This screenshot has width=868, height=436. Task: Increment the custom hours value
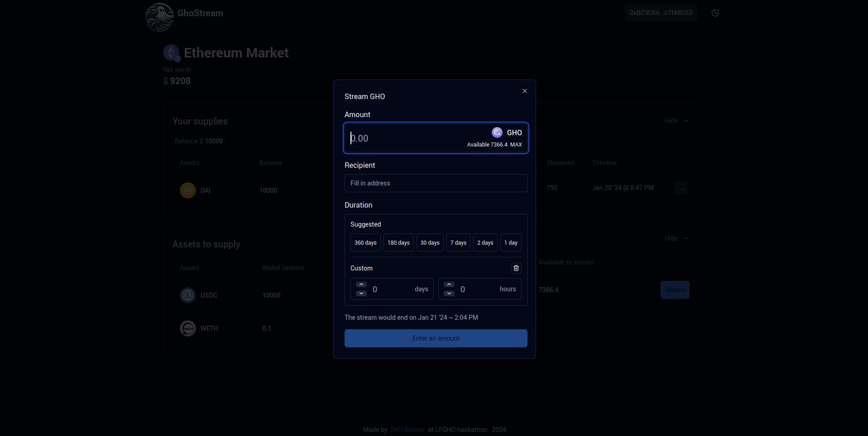449,284
